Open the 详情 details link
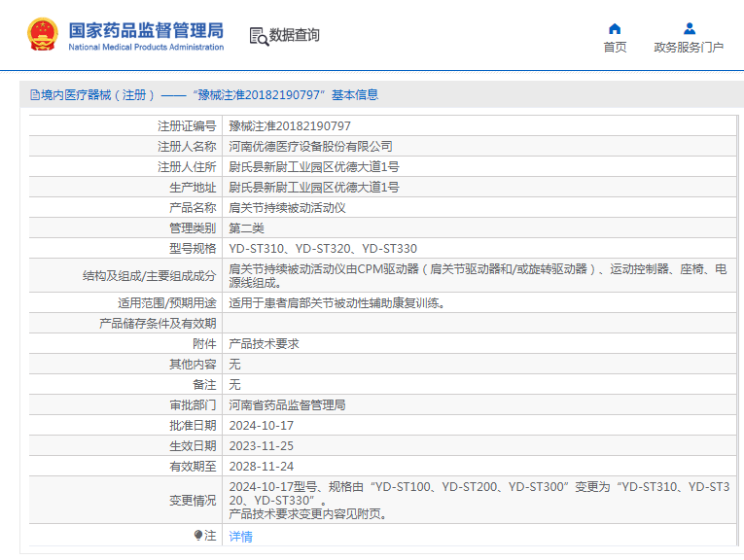Screen dimensions: 744x560 [240, 537]
